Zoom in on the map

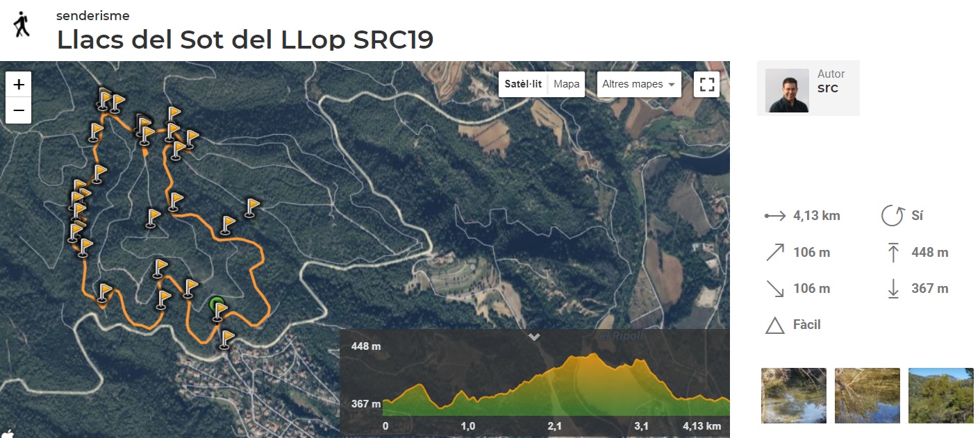pos(19,85)
